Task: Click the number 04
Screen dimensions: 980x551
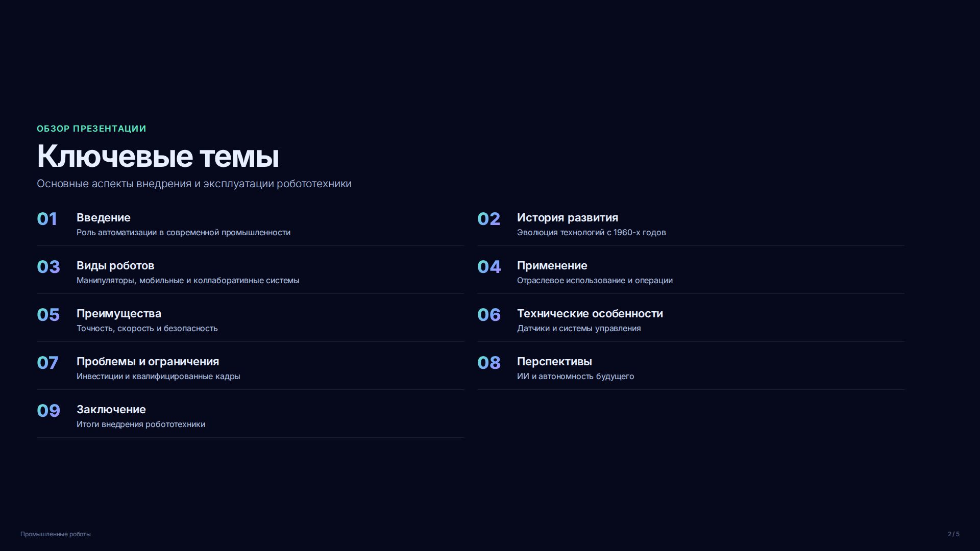Action: pyautogui.click(x=489, y=267)
